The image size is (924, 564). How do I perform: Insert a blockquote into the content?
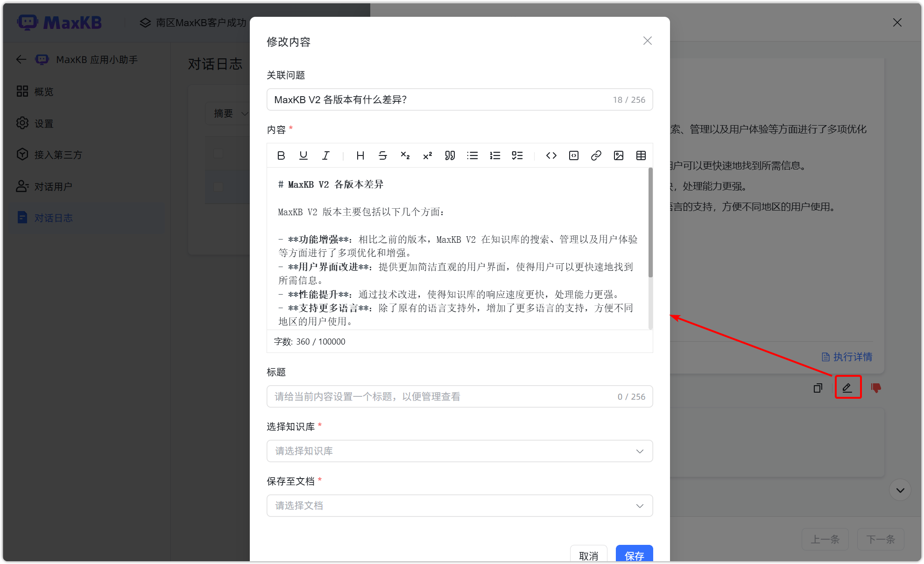click(x=450, y=155)
